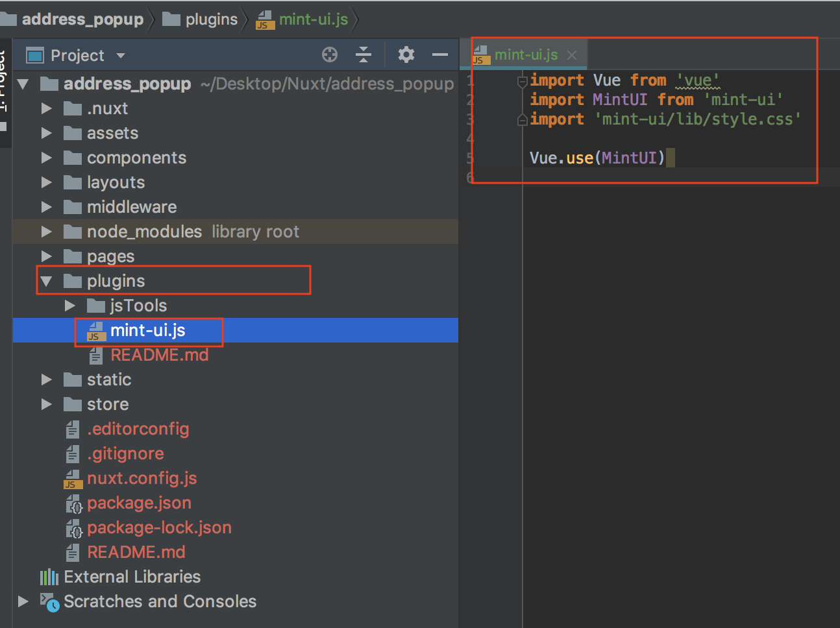Open the root README.md file
The image size is (840, 628).
click(x=136, y=552)
